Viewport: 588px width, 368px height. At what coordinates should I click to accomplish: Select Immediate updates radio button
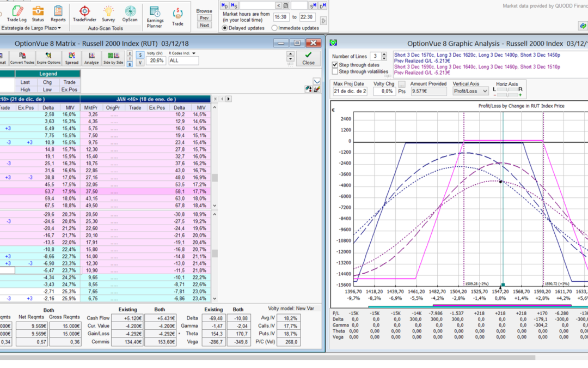pos(274,28)
